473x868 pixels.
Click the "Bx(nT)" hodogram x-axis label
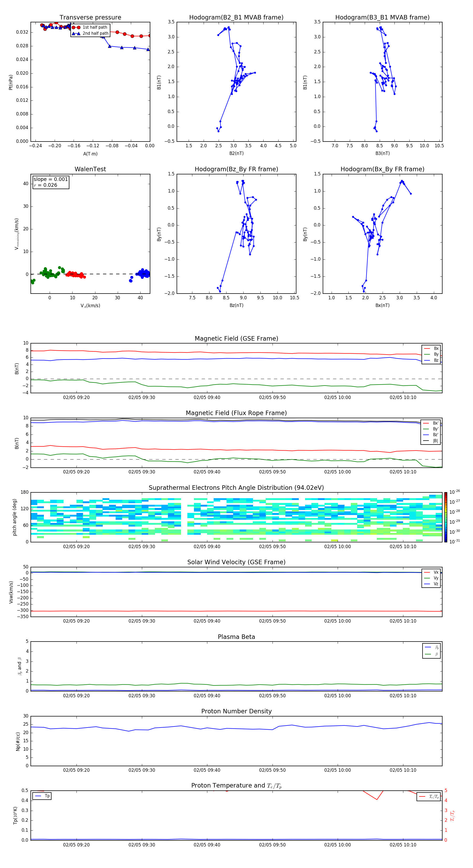pyautogui.click(x=382, y=305)
